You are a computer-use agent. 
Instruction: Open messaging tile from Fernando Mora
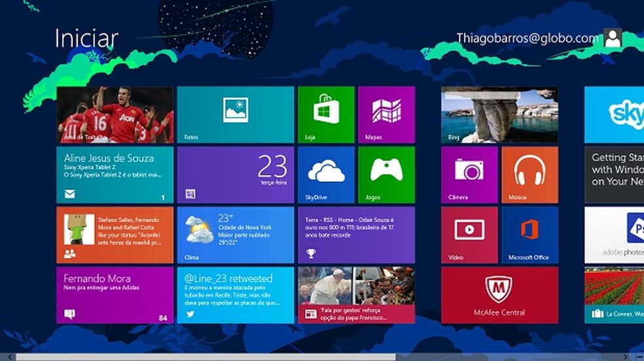click(115, 296)
